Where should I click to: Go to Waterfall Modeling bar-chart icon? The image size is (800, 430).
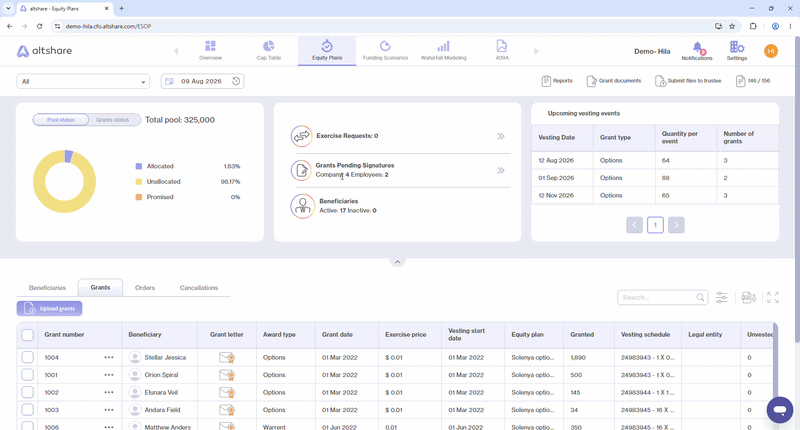pos(443,46)
